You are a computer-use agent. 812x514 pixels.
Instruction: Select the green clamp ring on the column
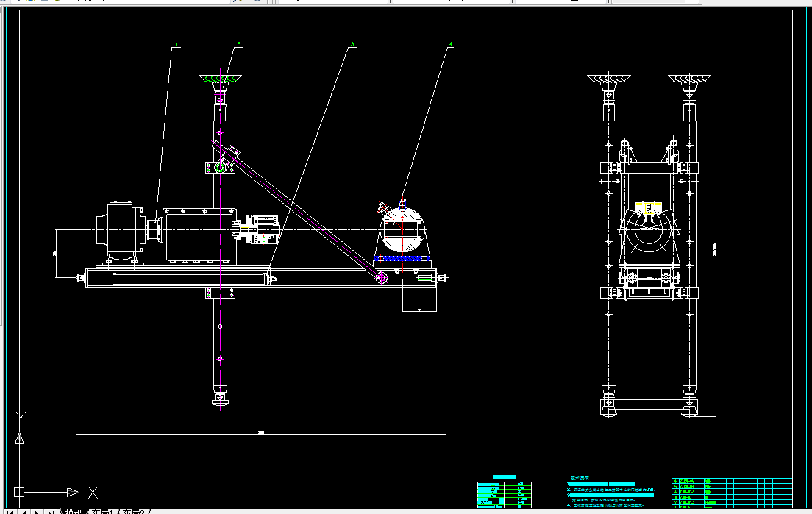[220, 167]
